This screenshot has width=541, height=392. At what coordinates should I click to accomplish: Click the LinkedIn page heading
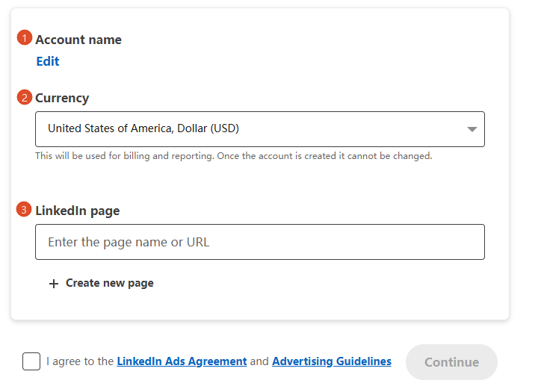(x=78, y=211)
